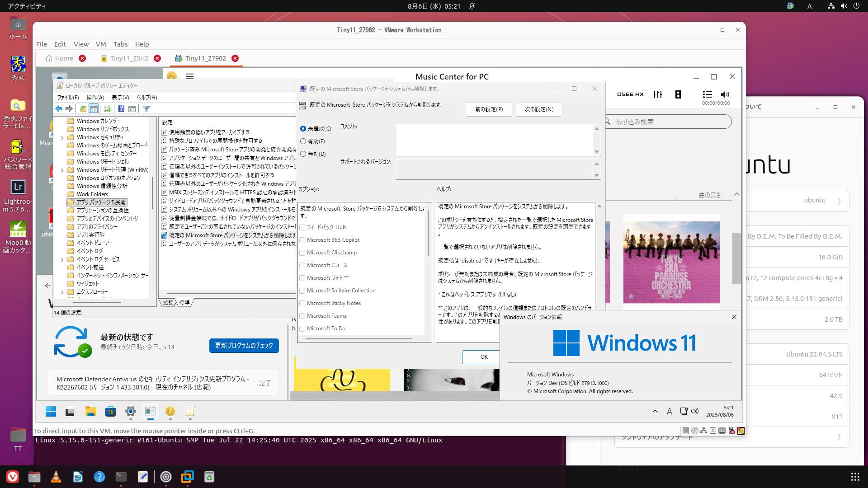Image resolution: width=868 pixels, height=488 pixels.
Task: Open VMware Workstation icon in the Ubuntu dock
Action: coord(187,477)
